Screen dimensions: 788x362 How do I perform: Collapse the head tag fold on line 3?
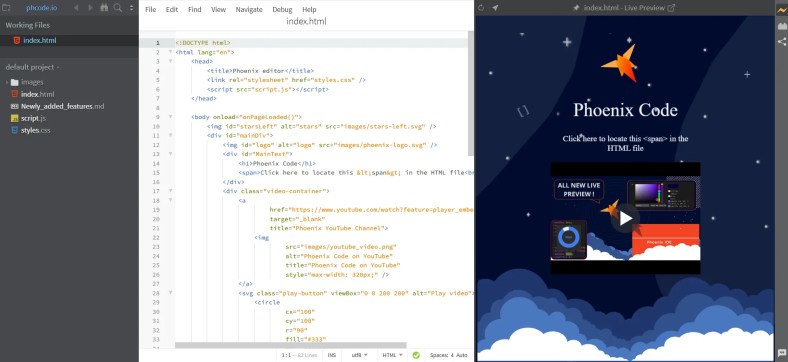click(x=170, y=61)
